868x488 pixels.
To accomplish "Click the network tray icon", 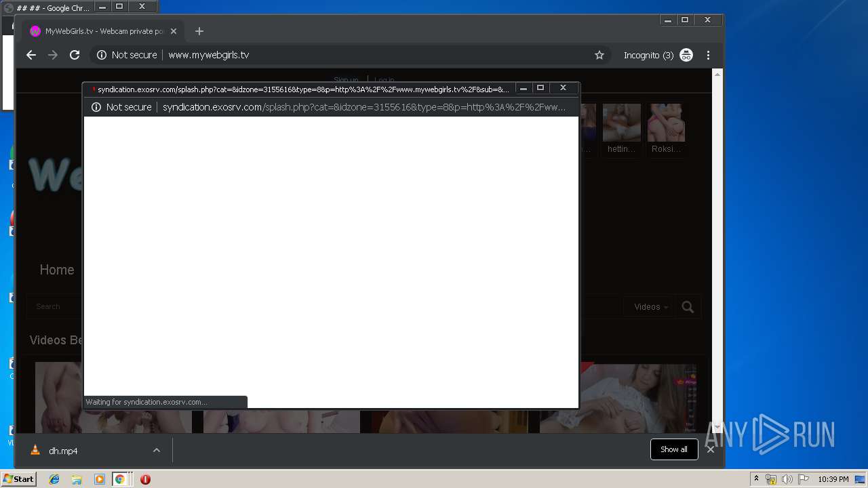I will click(x=771, y=479).
